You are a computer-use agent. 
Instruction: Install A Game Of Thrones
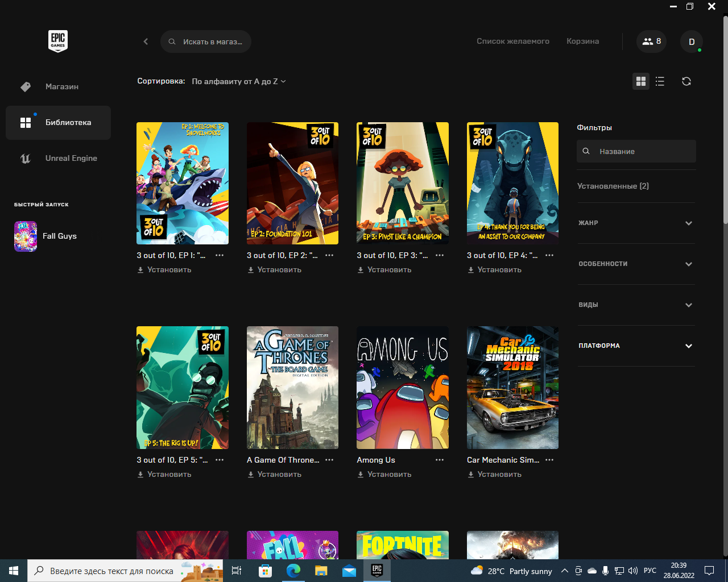(x=274, y=475)
